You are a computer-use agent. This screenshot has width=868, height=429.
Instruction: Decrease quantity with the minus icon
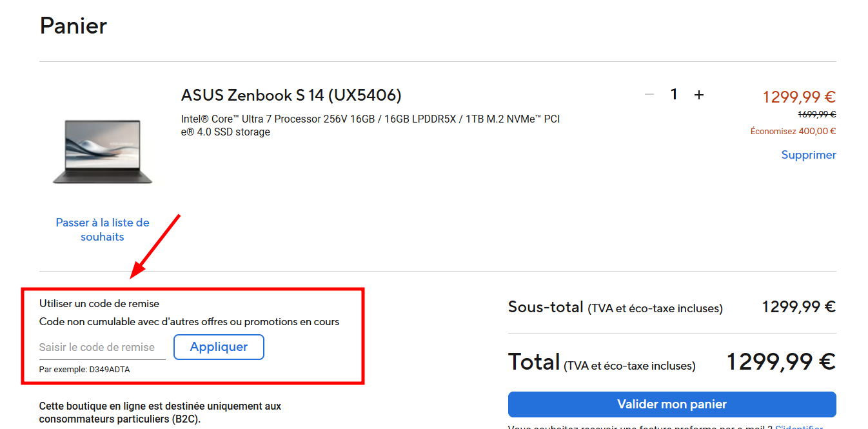[649, 95]
